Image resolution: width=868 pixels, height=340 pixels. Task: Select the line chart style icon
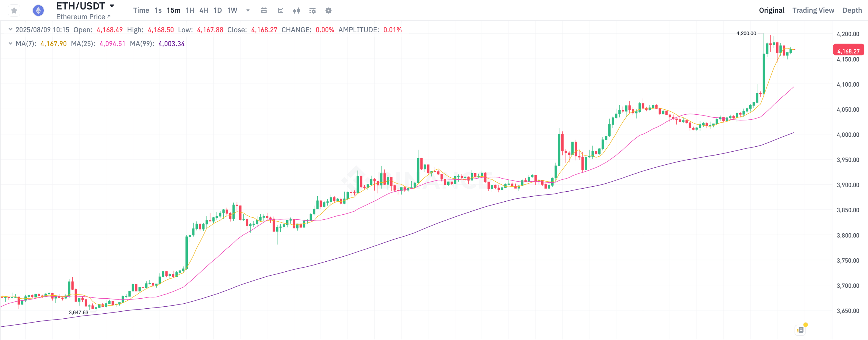[x=280, y=10]
